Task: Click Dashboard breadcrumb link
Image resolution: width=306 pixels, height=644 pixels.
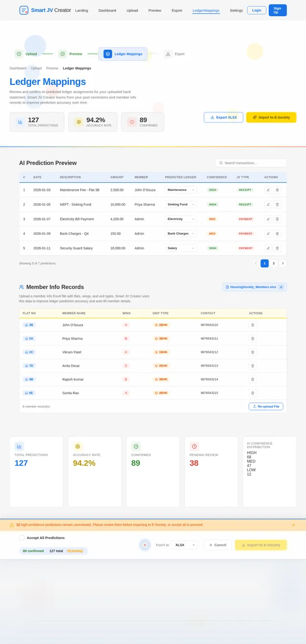Action: click(x=18, y=68)
